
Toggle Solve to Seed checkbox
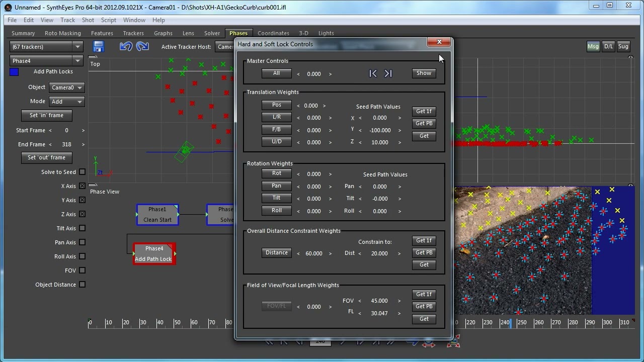click(x=83, y=172)
